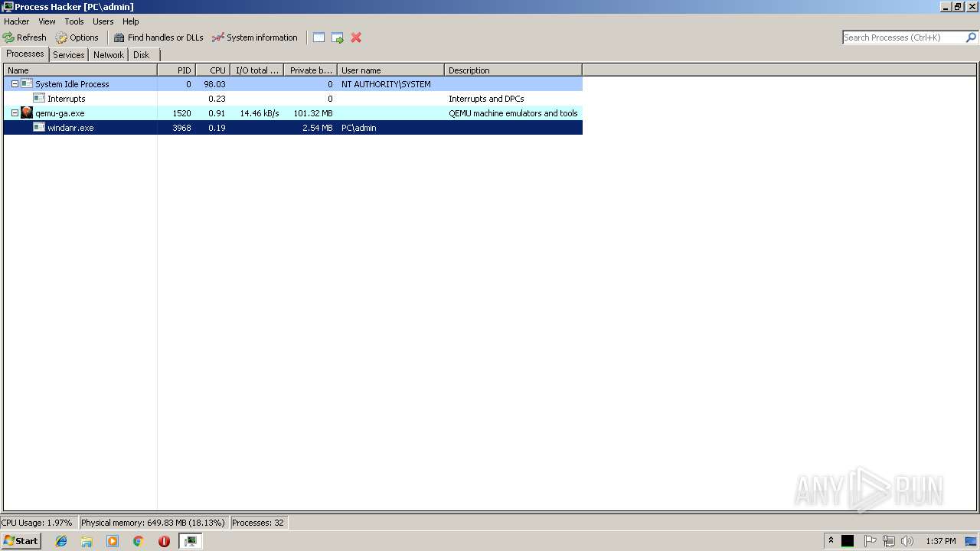Click PID value 3968
980x551 pixels.
click(181, 128)
